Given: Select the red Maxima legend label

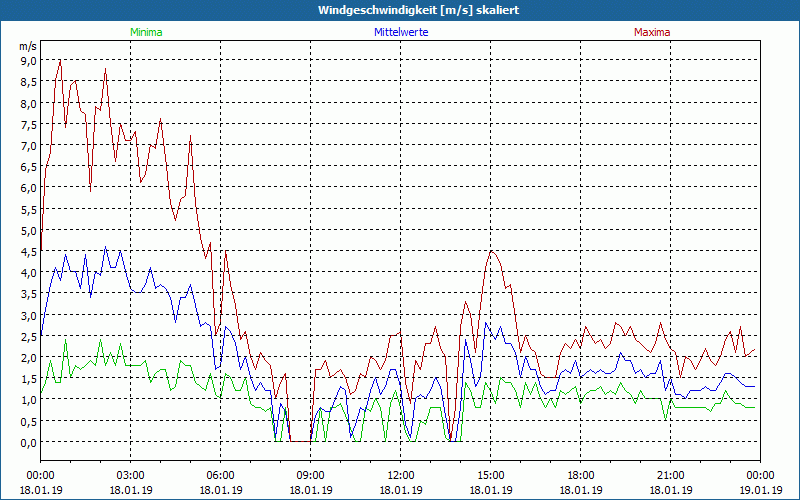Looking at the screenshot, I should tap(651, 32).
